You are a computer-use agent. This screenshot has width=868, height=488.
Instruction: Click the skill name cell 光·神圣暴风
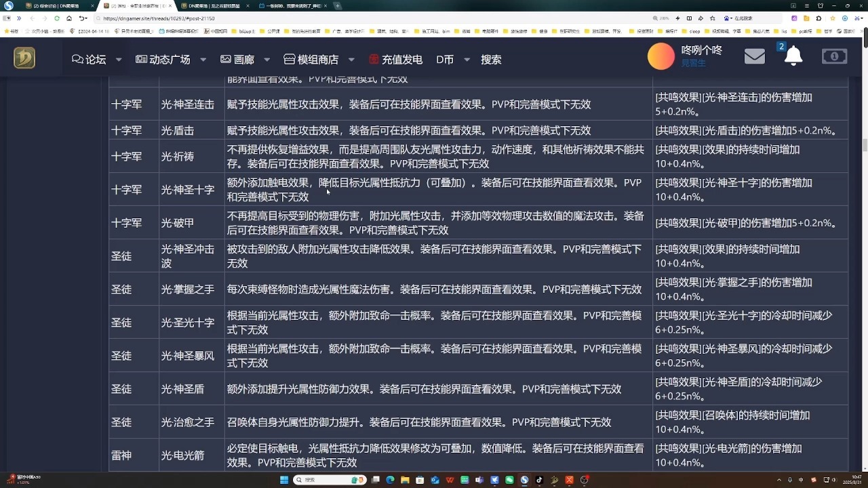(x=192, y=356)
